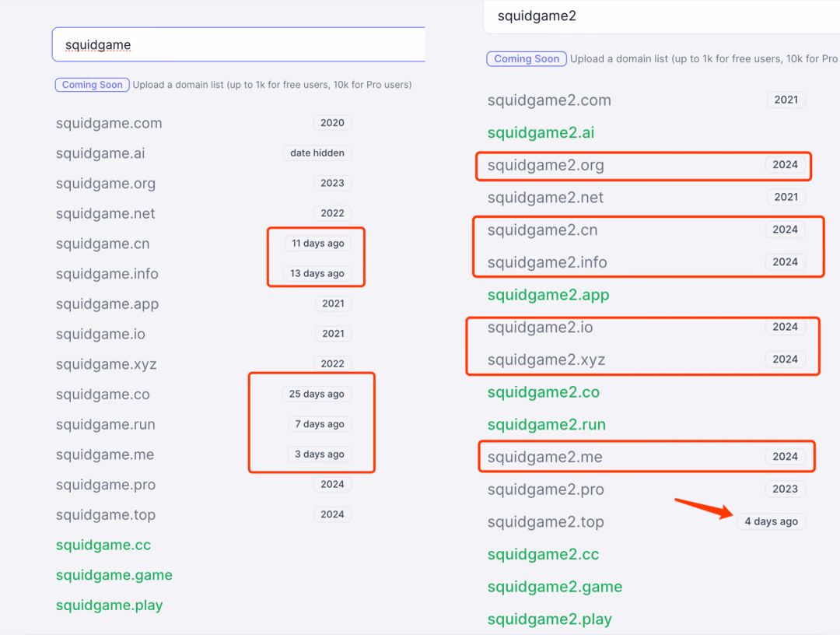Open the squidgame.io domain result
This screenshot has height=635, width=840.
coord(100,334)
